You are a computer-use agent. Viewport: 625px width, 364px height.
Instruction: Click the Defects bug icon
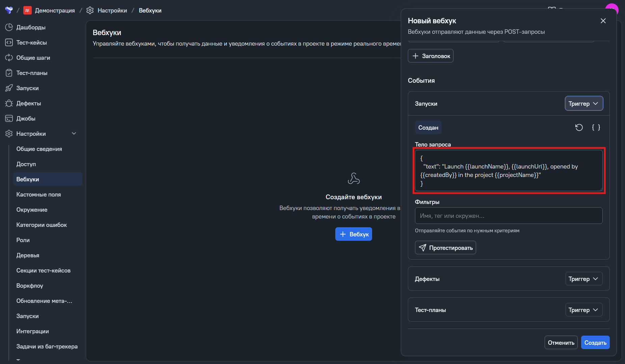click(x=9, y=103)
